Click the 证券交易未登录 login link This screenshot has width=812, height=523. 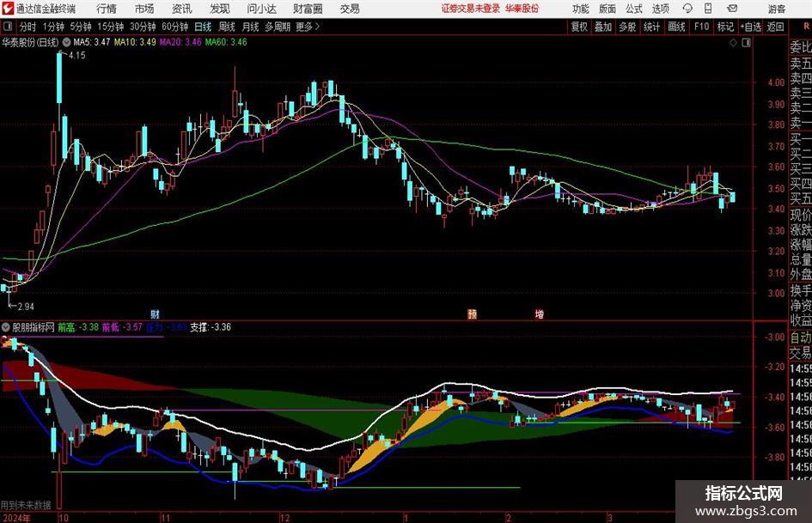tap(471, 9)
